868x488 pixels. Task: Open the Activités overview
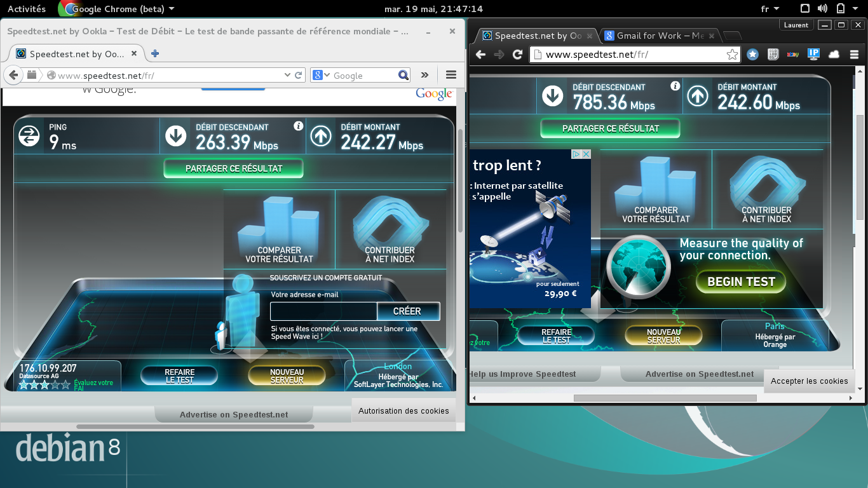26,9
